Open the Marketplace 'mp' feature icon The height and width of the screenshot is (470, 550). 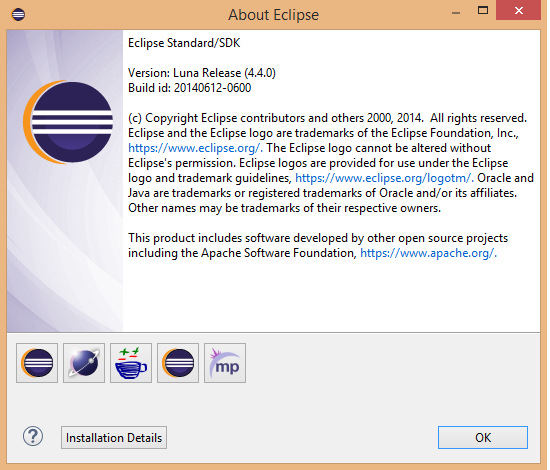225,363
